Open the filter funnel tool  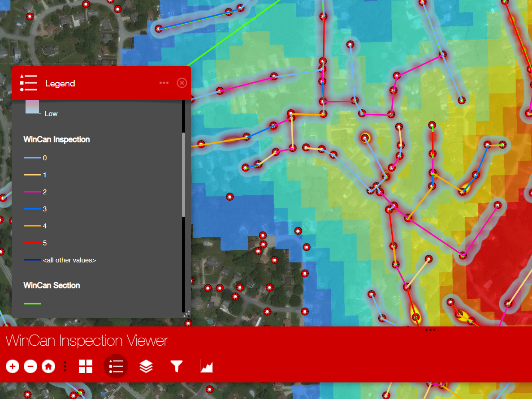(x=177, y=366)
